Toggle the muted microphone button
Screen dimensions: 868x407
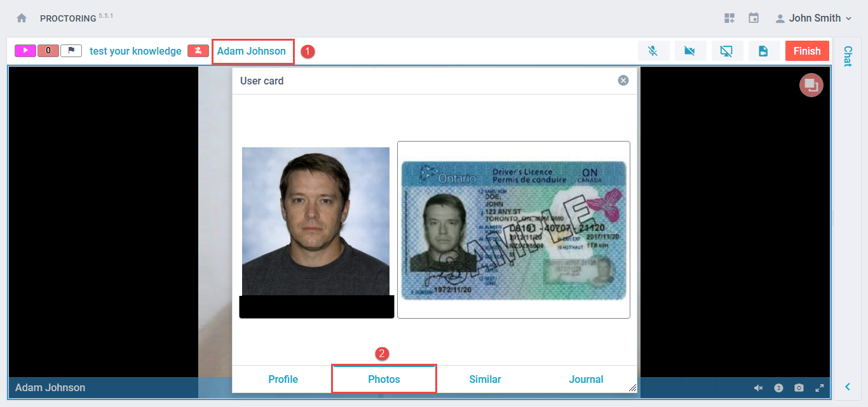pos(653,51)
